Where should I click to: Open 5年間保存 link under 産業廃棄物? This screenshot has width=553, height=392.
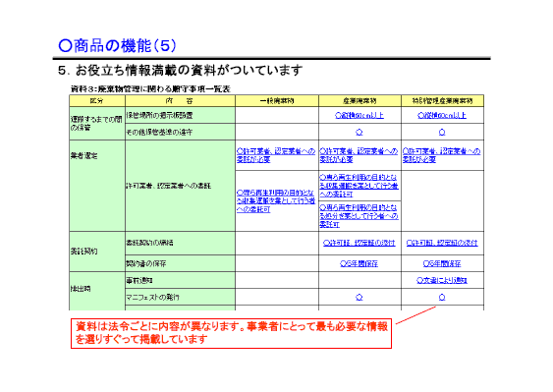(x=359, y=263)
